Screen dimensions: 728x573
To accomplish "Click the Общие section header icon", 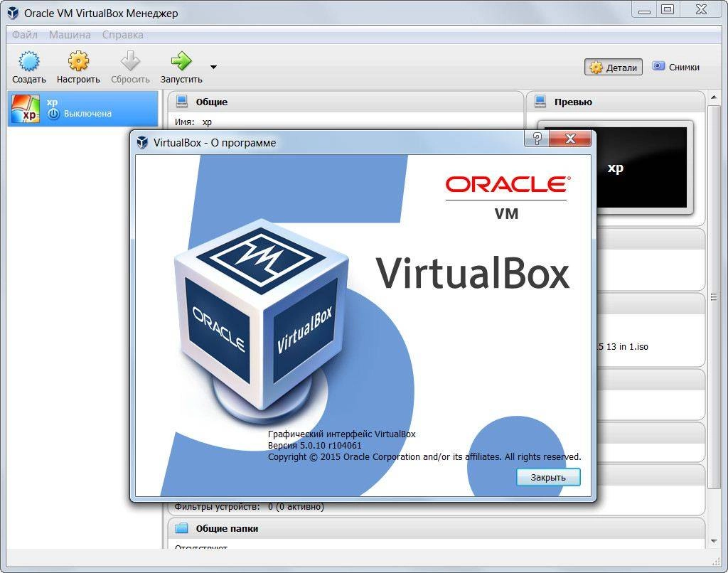I will tap(181, 101).
